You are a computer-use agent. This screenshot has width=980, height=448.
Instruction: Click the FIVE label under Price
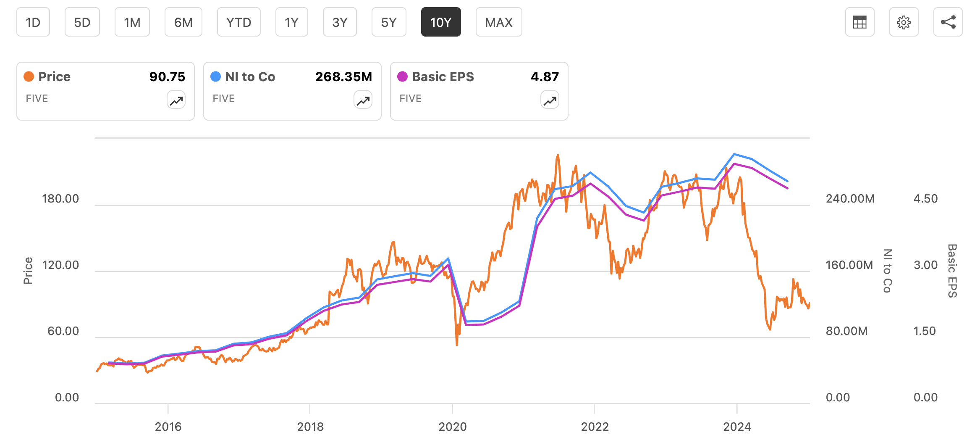[37, 98]
